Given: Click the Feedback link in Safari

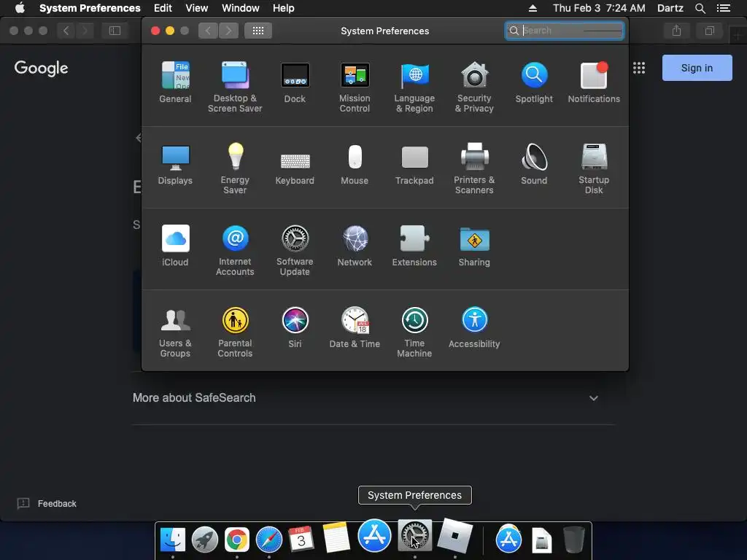Looking at the screenshot, I should [47, 503].
